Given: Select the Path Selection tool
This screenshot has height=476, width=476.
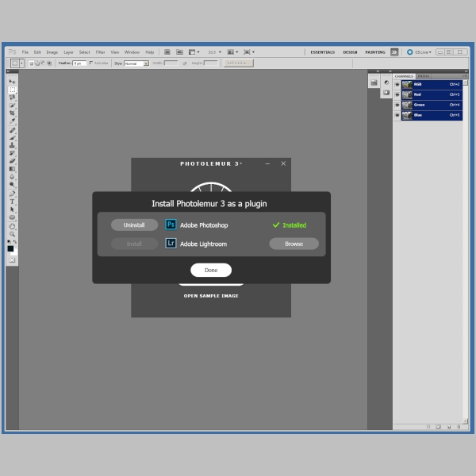Looking at the screenshot, I should coord(12,209).
